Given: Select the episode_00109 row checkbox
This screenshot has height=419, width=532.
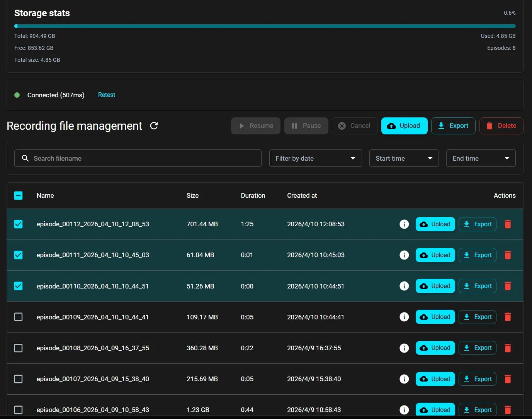Looking at the screenshot, I should [18, 317].
